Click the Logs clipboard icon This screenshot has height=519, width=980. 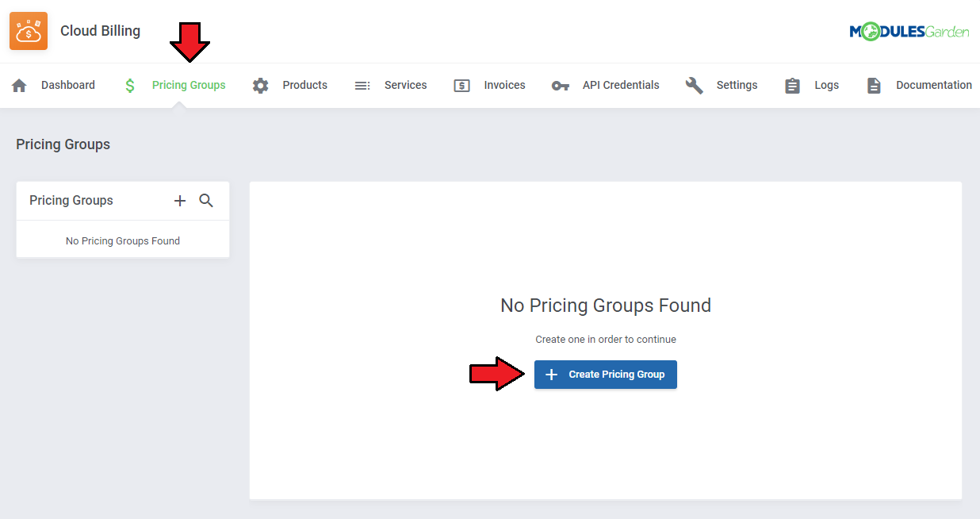[x=792, y=86]
